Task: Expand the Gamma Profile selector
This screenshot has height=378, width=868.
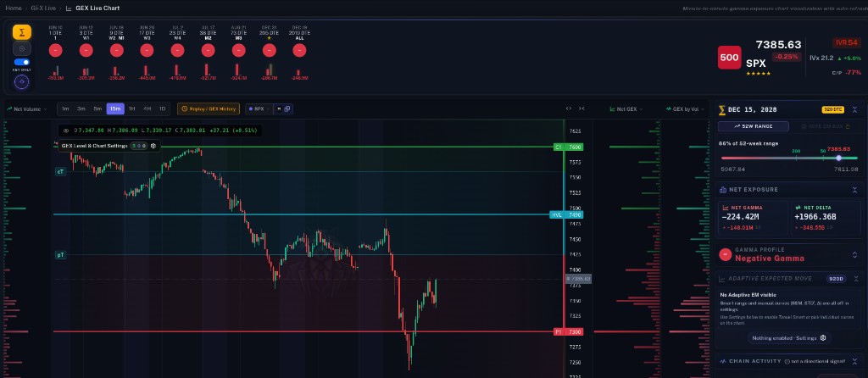Action: pyautogui.click(x=854, y=254)
